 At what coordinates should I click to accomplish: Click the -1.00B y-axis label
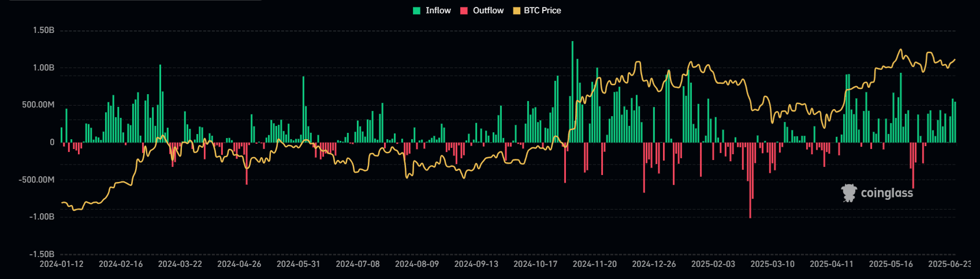42,217
